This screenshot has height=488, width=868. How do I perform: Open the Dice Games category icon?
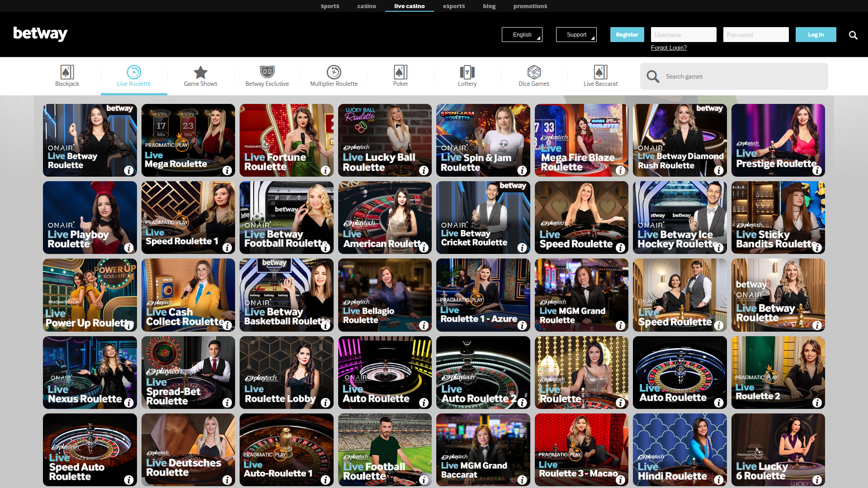point(534,72)
